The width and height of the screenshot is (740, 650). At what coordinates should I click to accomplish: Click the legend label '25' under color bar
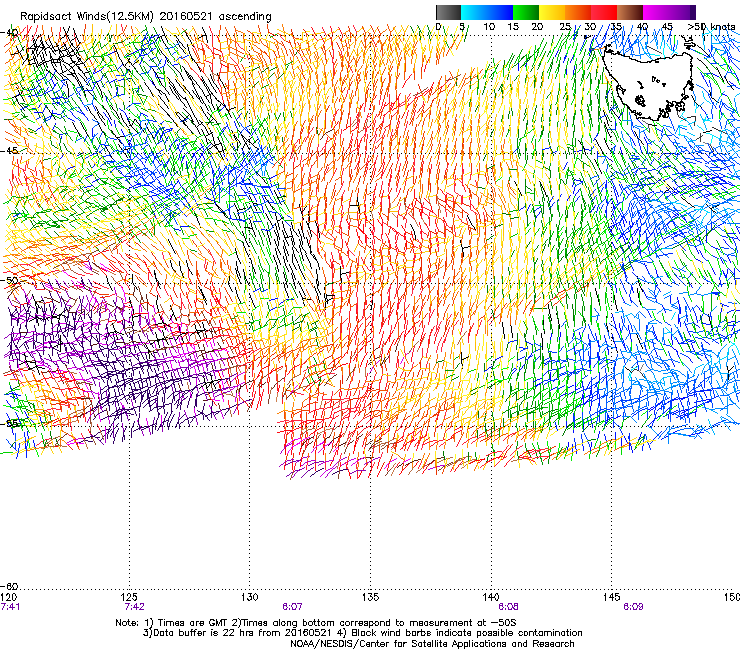coord(565,27)
